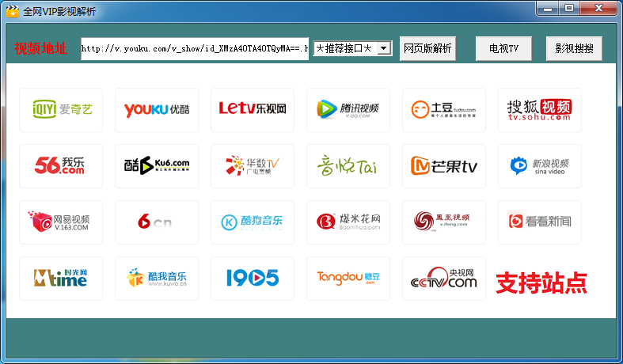Close the 全网VIP影视解析 window

click(x=598, y=9)
